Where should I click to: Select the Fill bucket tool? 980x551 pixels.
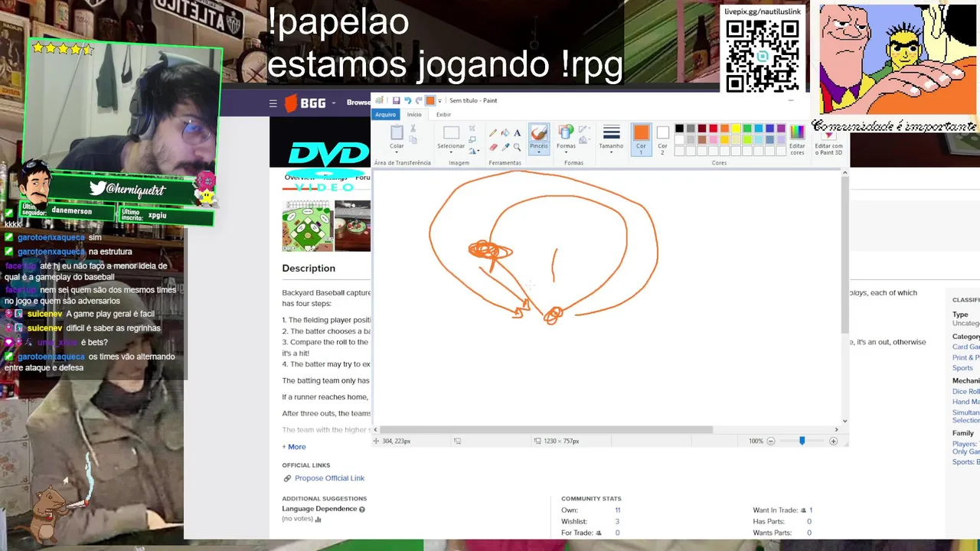point(505,132)
